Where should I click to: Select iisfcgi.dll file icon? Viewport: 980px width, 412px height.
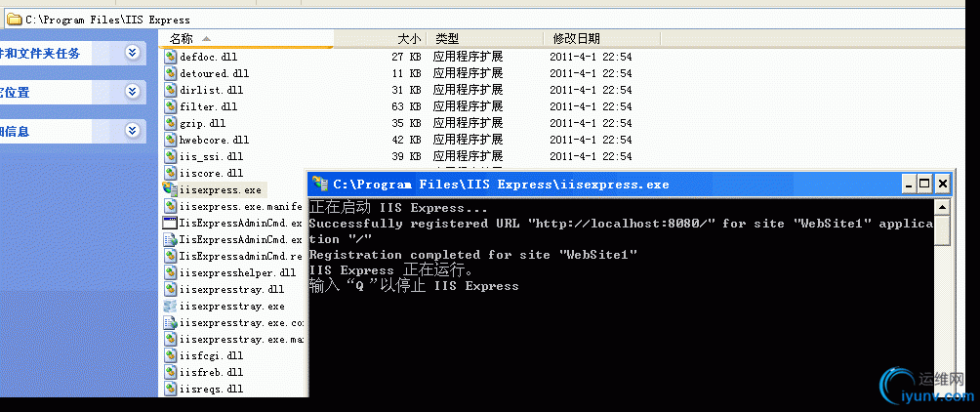pos(170,355)
